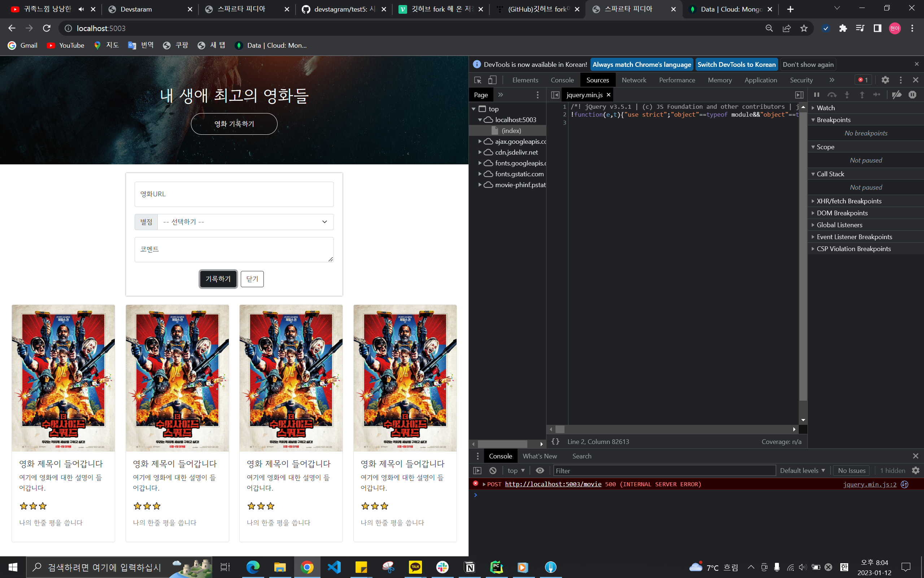The height and width of the screenshot is (578, 924).
Task: Expand the Watch section
Action: click(866, 108)
